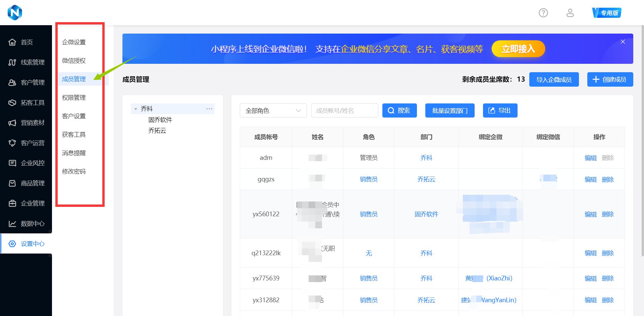Open the help question mark icon

(543, 13)
